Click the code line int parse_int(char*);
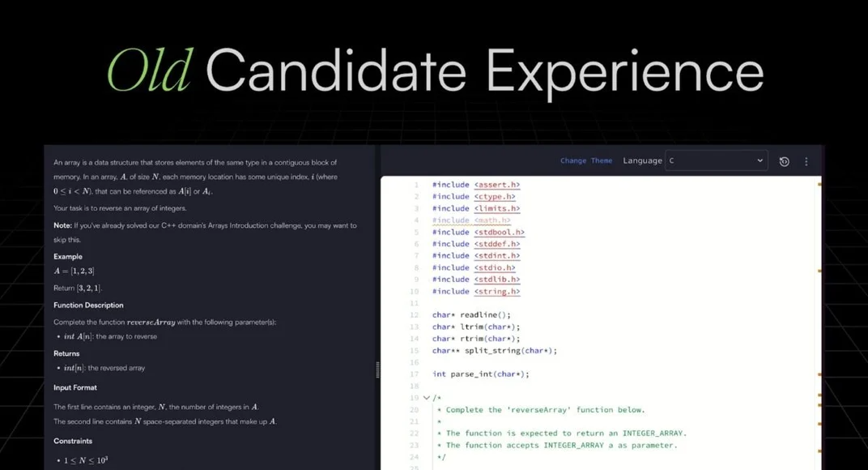Viewport: 868px width, 470px height. (480, 374)
